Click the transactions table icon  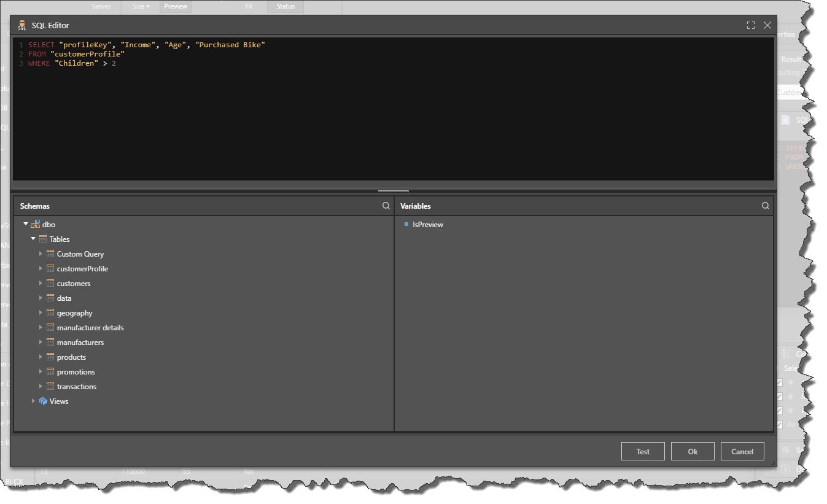tap(50, 387)
